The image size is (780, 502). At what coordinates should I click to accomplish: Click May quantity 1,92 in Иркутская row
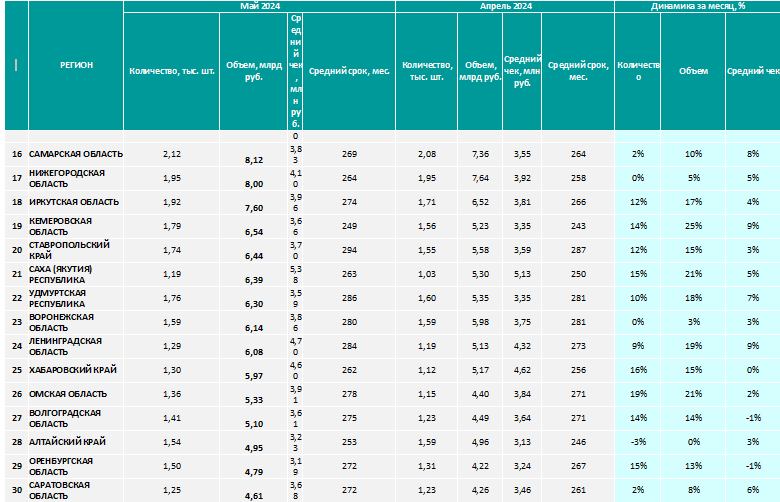[x=172, y=202]
